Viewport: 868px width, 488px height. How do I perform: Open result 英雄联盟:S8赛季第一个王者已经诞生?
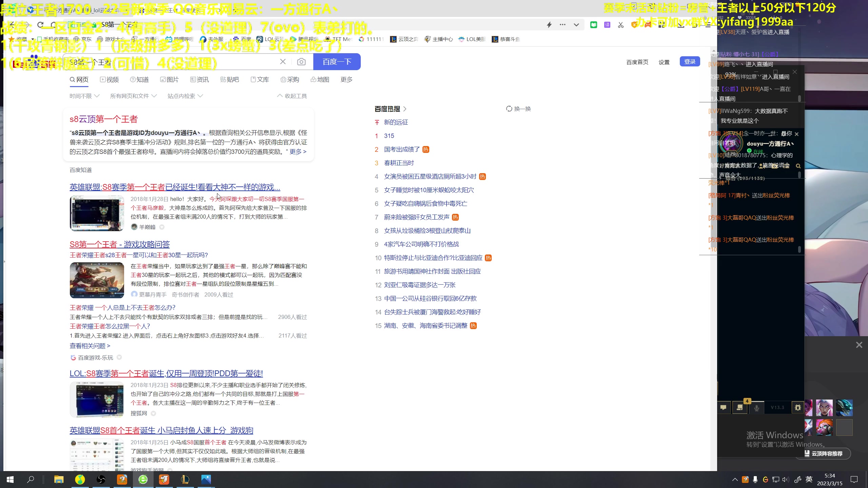pyautogui.click(x=175, y=187)
